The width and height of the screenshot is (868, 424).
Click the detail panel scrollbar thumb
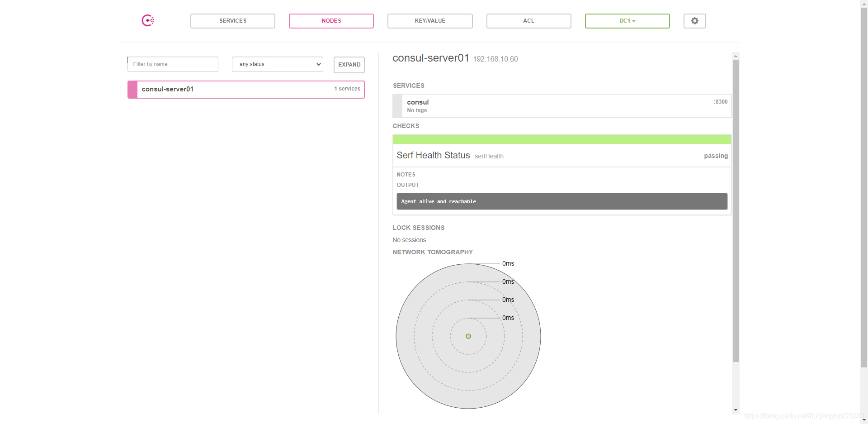click(x=736, y=211)
